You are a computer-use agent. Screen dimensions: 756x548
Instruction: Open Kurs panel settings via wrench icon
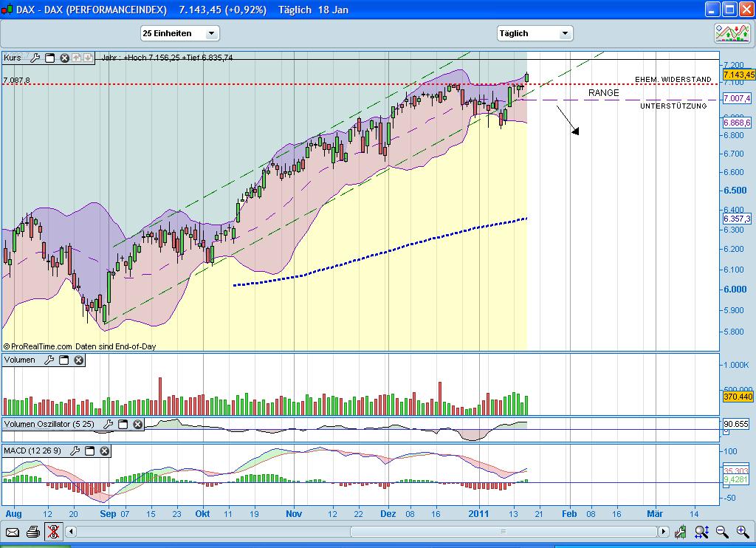pos(35,58)
